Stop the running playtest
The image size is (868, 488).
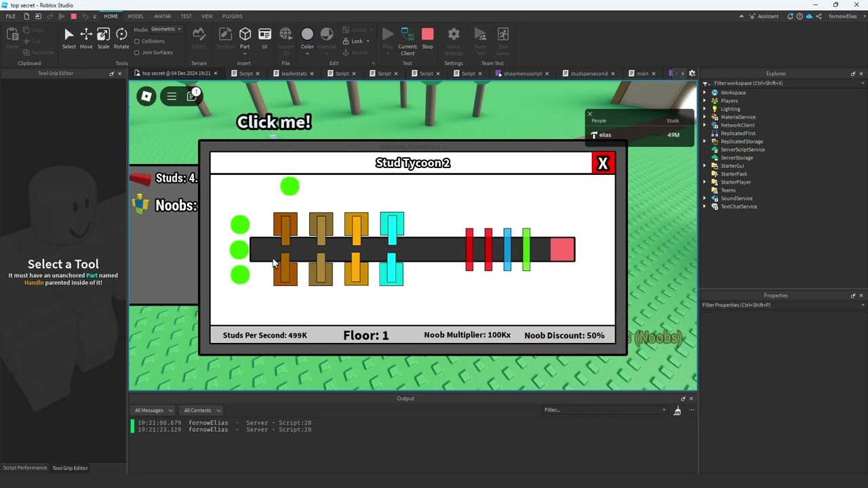pos(427,38)
